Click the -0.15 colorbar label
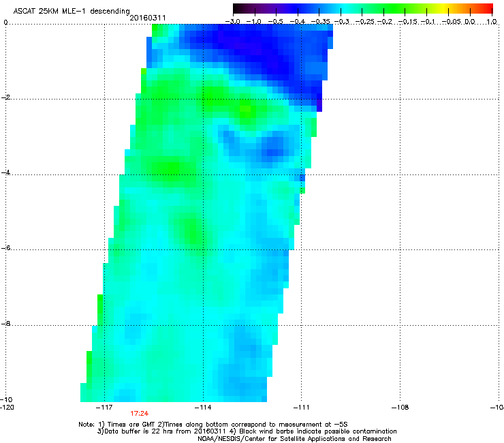The image size is (504, 443). click(407, 22)
